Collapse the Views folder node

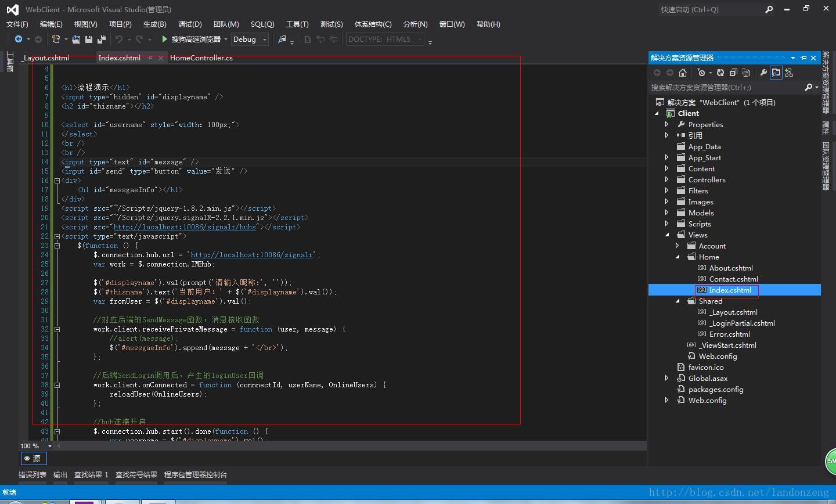[x=666, y=235]
